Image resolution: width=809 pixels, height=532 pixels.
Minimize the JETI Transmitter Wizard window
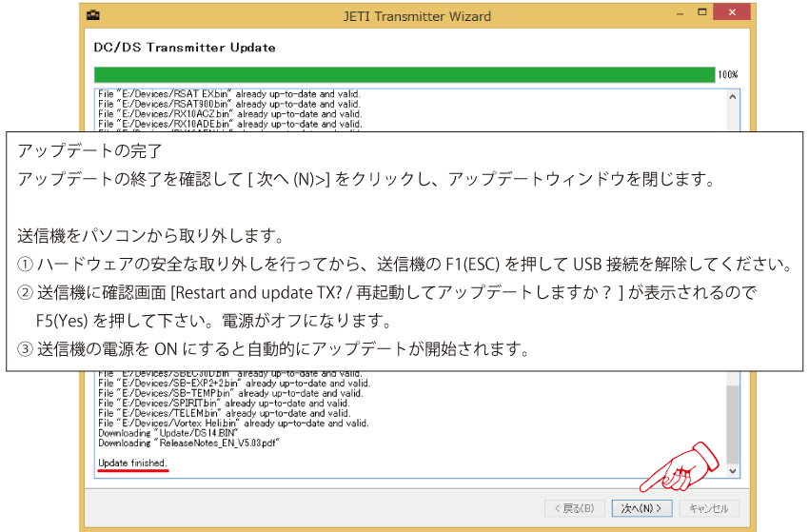point(680,13)
